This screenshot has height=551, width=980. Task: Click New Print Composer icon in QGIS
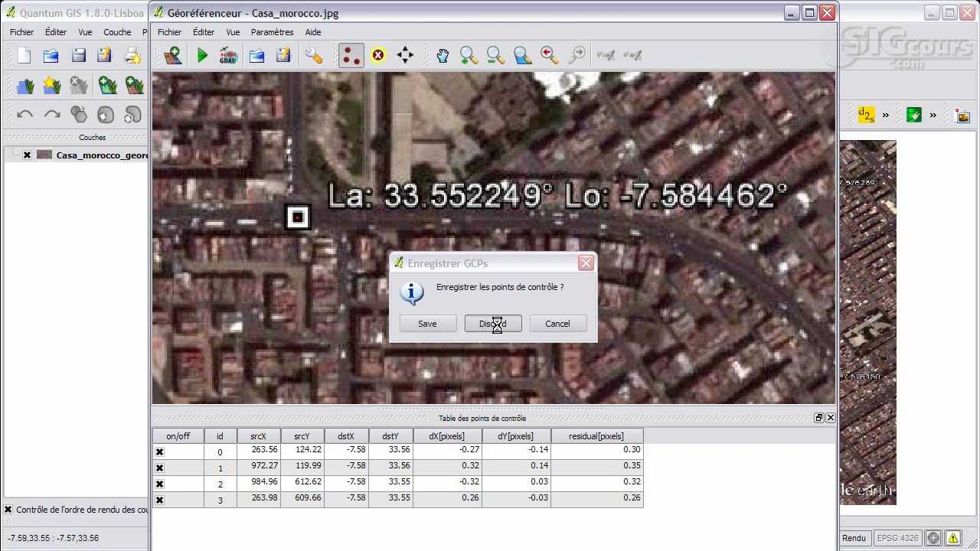click(133, 55)
